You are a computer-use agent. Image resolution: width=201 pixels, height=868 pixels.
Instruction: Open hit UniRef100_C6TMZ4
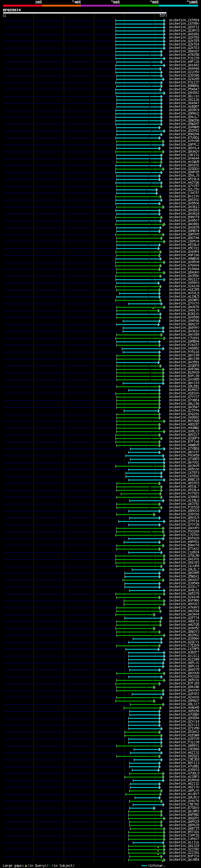184,20
